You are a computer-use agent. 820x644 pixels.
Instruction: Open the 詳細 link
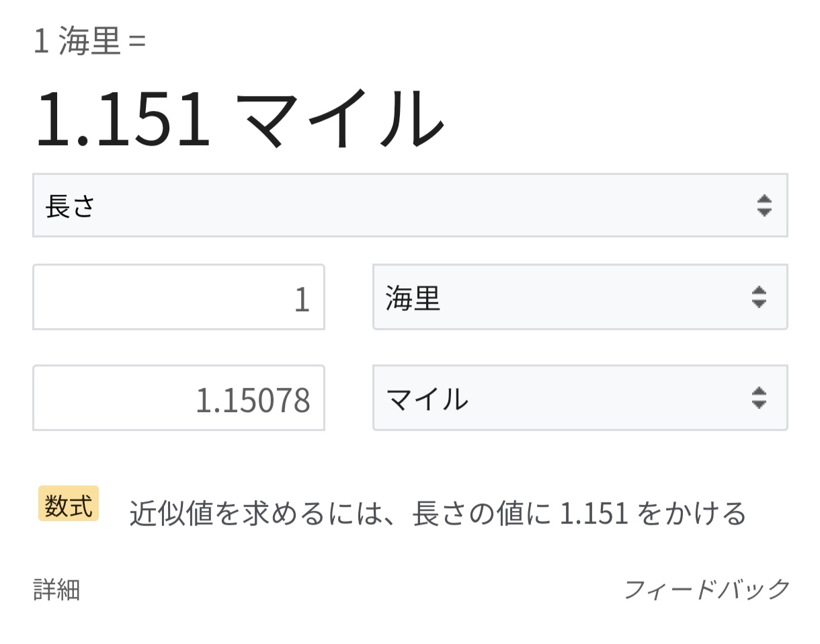[x=57, y=590]
